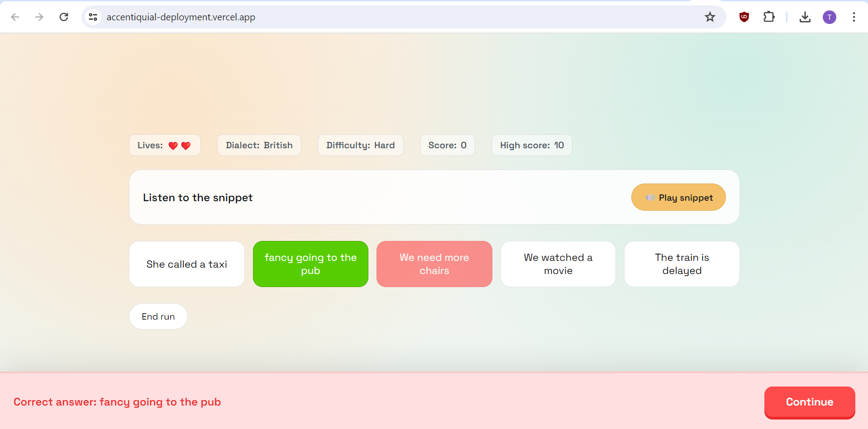Reload the current page
This screenshot has height=429, width=868.
pos(64,17)
